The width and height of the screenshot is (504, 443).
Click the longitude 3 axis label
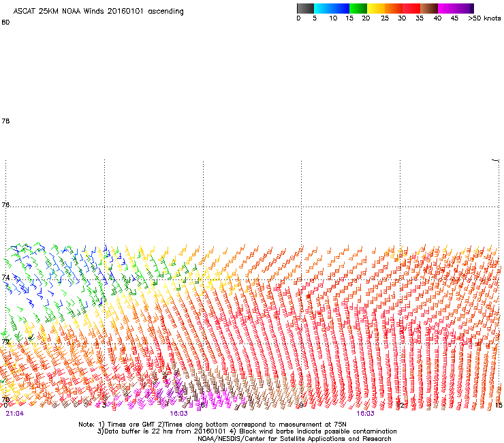(x=104, y=405)
